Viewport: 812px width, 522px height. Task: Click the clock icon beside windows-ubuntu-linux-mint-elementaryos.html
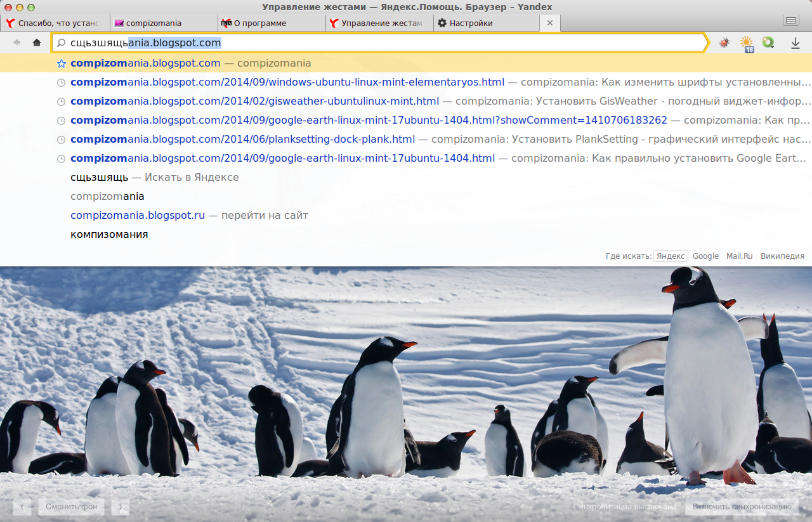click(62, 82)
